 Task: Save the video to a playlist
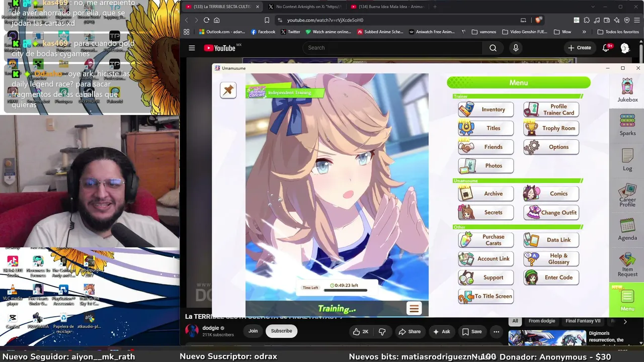click(x=472, y=331)
